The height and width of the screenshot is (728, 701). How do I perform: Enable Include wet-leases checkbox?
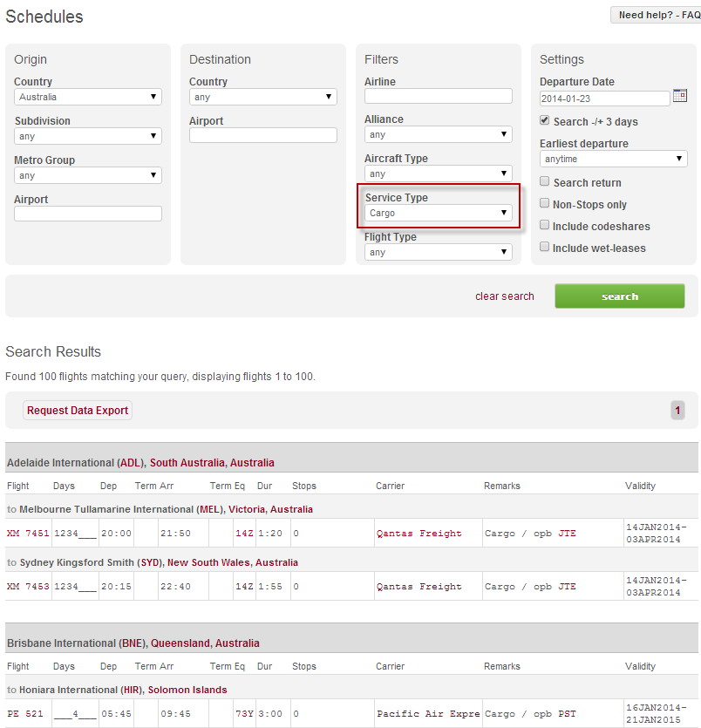coord(545,248)
